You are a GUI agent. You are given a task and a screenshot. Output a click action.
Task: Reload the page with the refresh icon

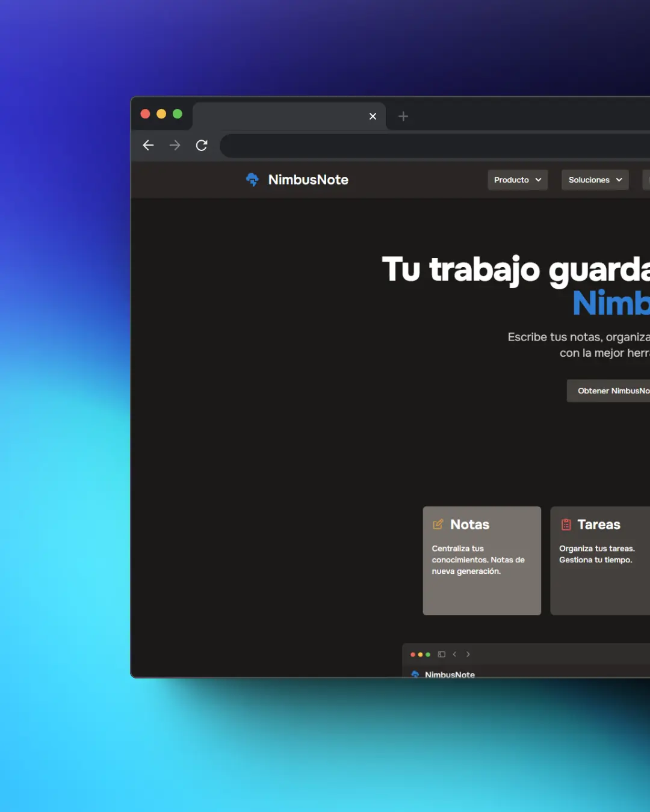(202, 146)
